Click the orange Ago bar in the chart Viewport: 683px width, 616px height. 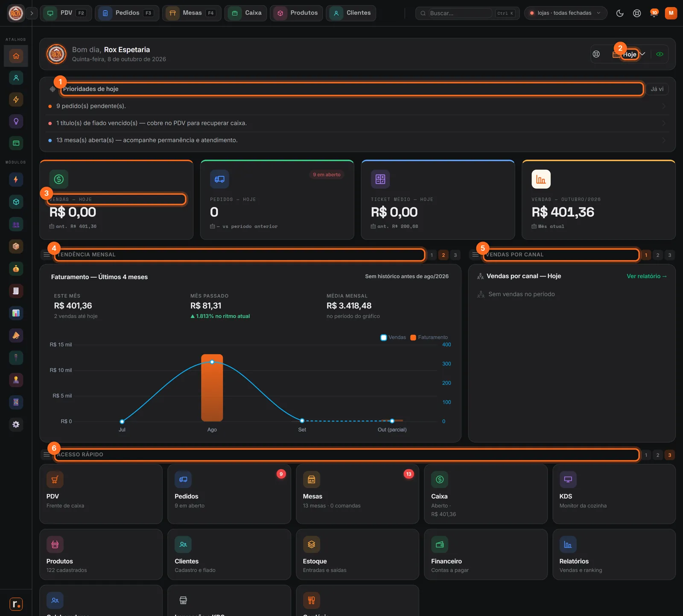point(212,388)
